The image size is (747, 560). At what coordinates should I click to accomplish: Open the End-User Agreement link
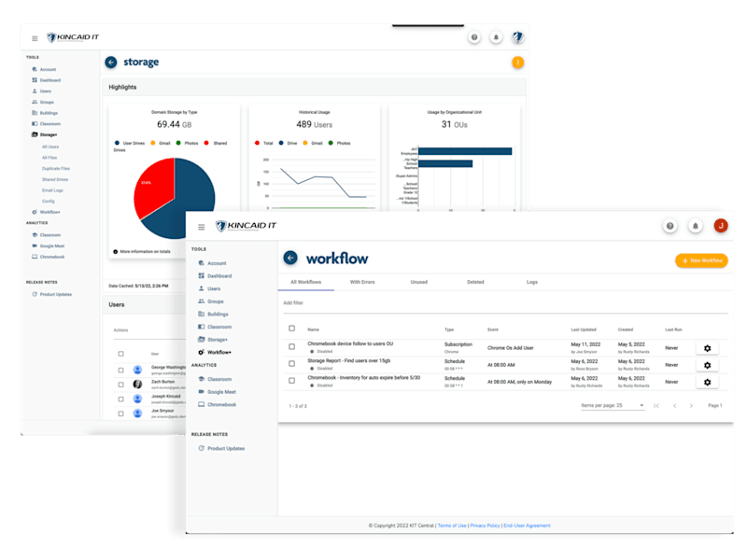(527, 525)
